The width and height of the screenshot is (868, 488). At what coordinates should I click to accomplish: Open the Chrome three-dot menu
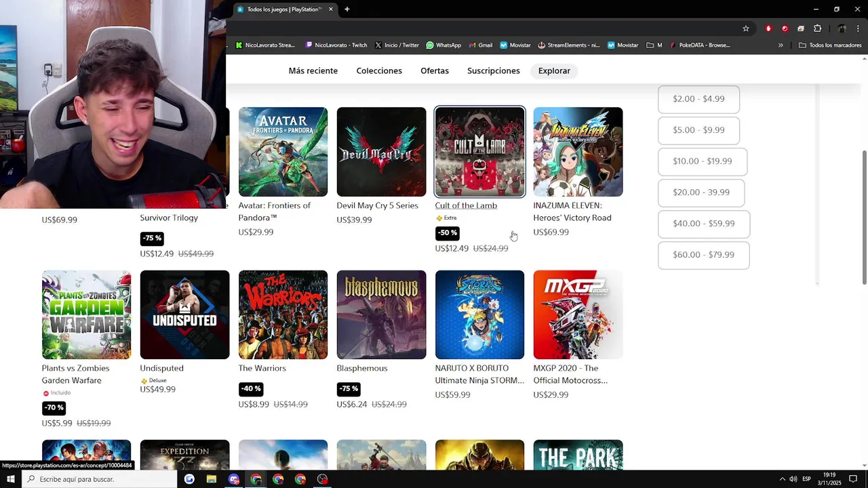(x=859, y=28)
